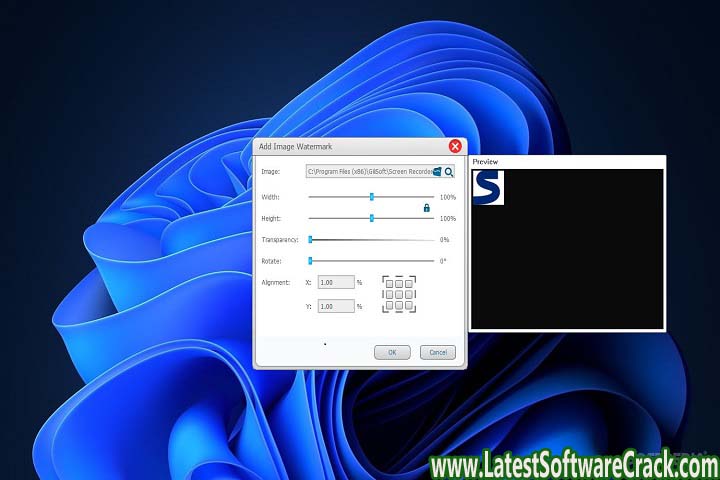Viewport: 720px width, 480px height.
Task: Select the top-center alignment grid cell
Action: coord(399,286)
